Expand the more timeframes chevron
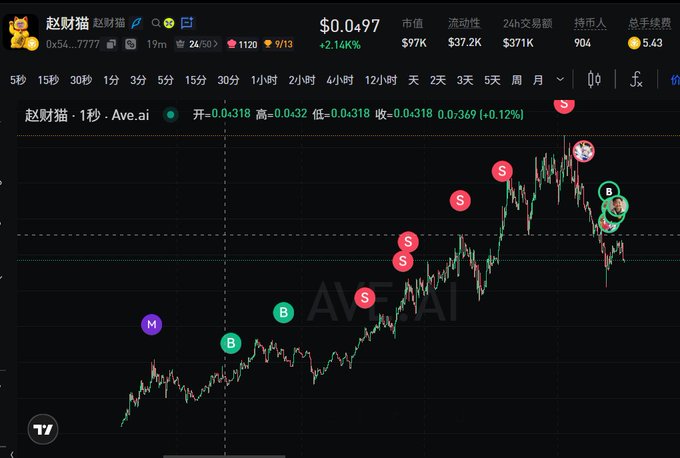680x458 pixels. pyautogui.click(x=560, y=79)
